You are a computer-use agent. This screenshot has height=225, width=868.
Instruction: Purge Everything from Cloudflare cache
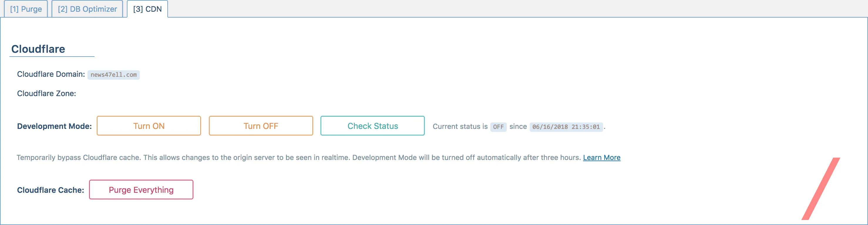point(141,190)
